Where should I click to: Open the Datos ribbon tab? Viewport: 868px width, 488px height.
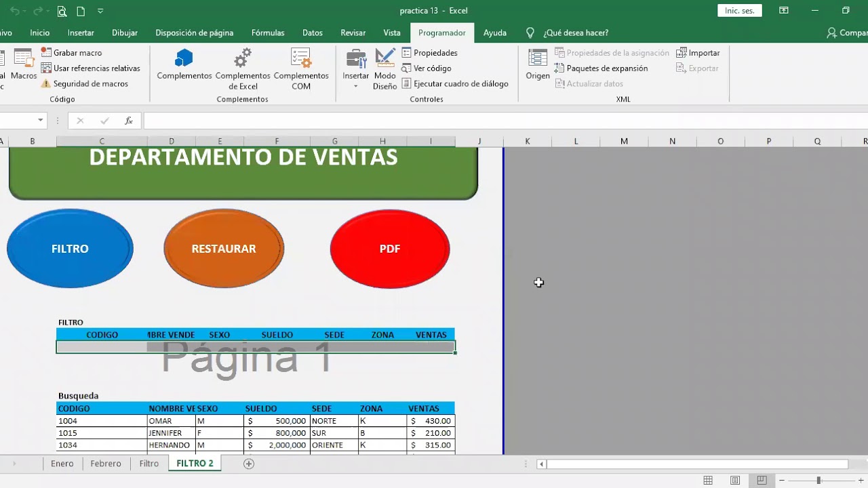(x=313, y=33)
